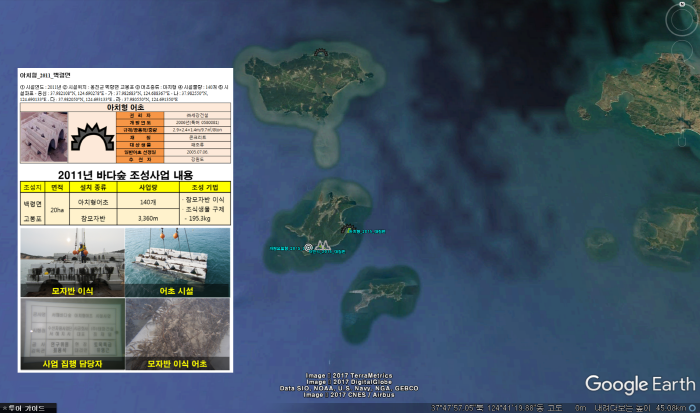The height and width of the screenshot is (413, 700).
Task: Click the placemark label left of the target icon
Action: click(x=285, y=248)
